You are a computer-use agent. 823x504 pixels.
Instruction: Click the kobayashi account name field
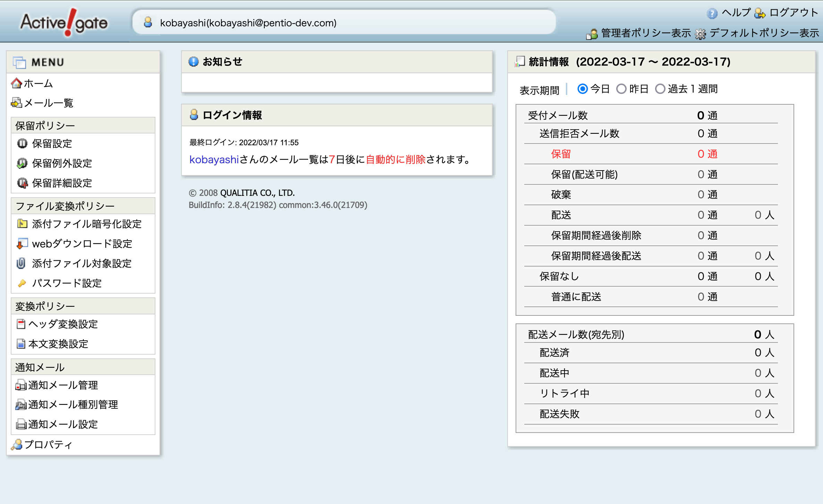tap(344, 22)
